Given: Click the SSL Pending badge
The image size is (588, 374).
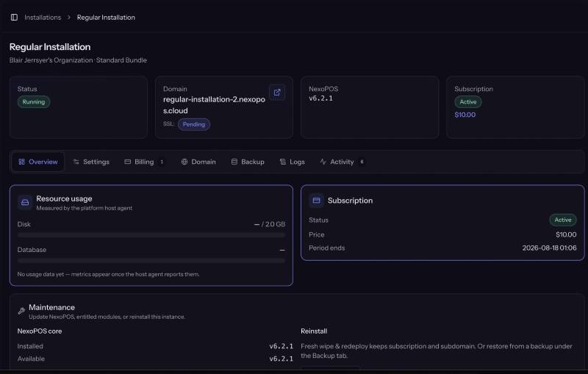Looking at the screenshot, I should click(x=194, y=124).
